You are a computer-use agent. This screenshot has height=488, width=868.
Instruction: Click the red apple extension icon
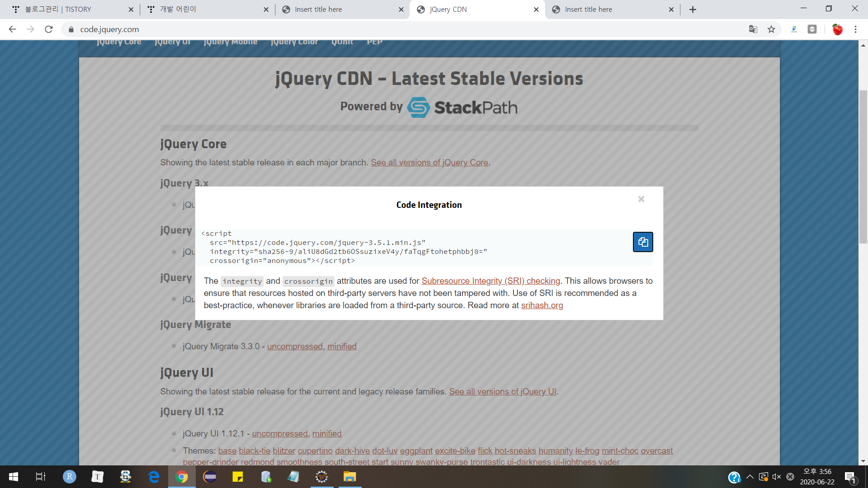click(837, 29)
